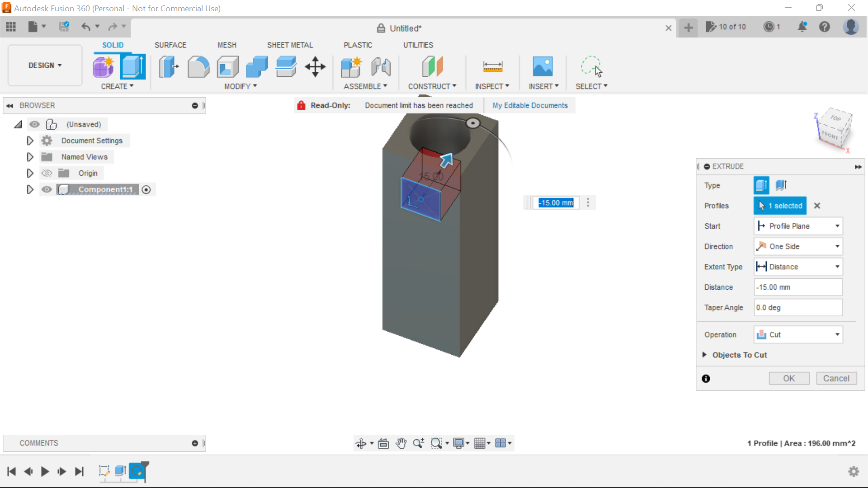The width and height of the screenshot is (868, 488).
Task: Click the Distance field showing -15.00 mm
Action: coord(797,287)
